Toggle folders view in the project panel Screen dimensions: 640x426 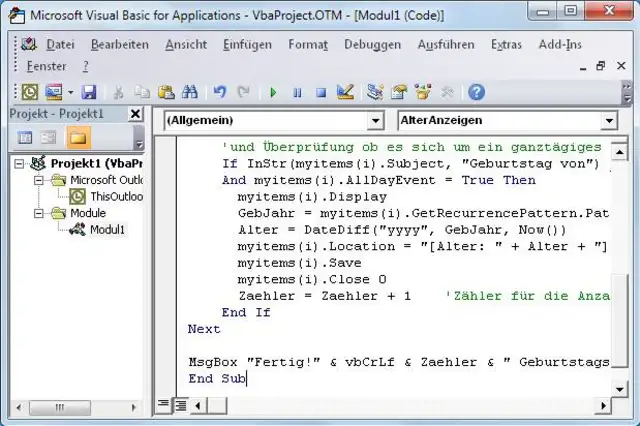[77, 137]
